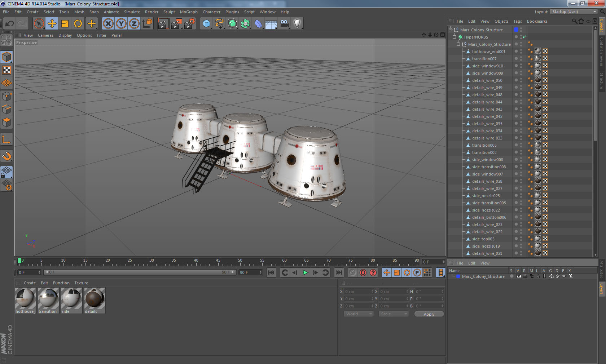Open the HyperNURBS generator icon
Image resolution: width=606 pixels, height=364 pixels.
click(x=232, y=24)
